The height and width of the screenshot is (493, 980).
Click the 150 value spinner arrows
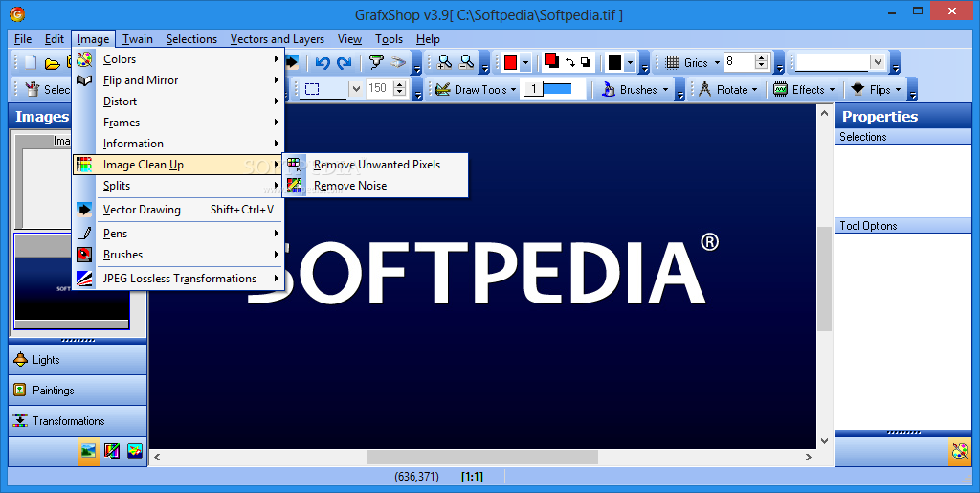[400, 89]
